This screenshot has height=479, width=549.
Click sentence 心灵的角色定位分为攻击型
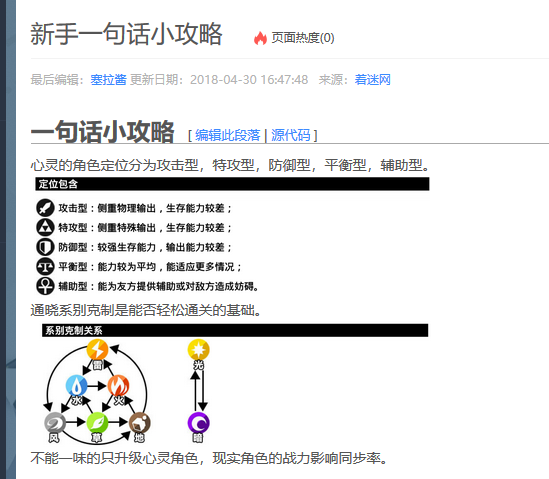pos(230,165)
